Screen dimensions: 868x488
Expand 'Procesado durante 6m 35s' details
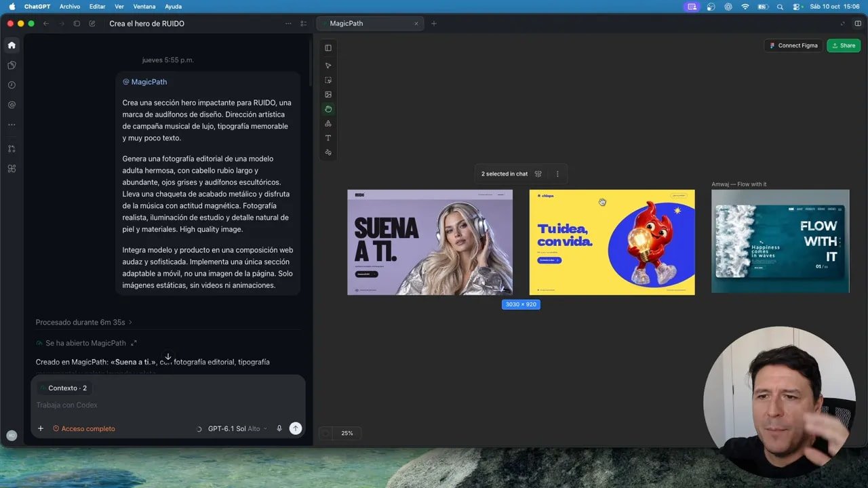[x=84, y=322]
